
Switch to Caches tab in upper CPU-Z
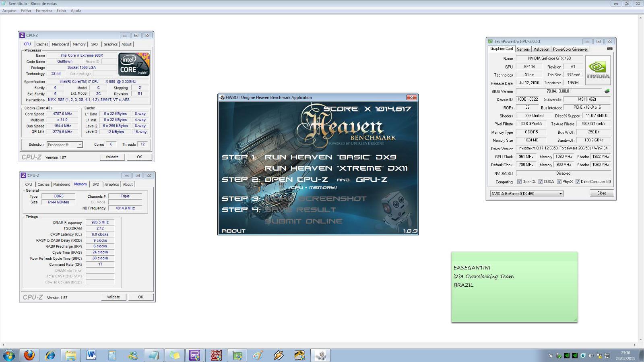coord(42,44)
